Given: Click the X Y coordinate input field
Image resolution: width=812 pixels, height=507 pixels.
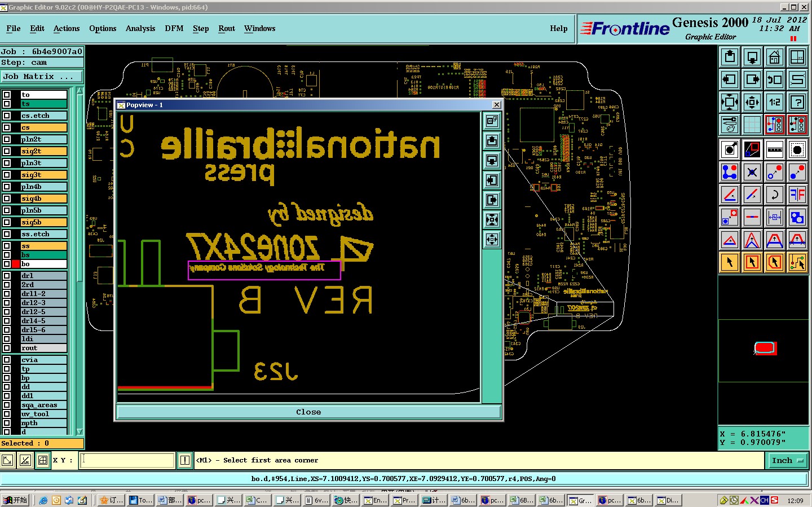Looking at the screenshot, I should [x=127, y=460].
